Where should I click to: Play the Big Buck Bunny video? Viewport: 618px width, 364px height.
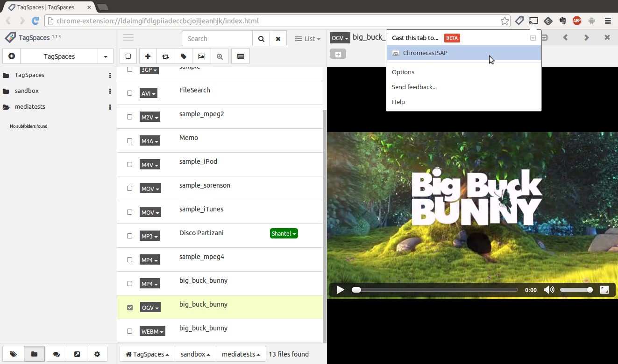(340, 290)
